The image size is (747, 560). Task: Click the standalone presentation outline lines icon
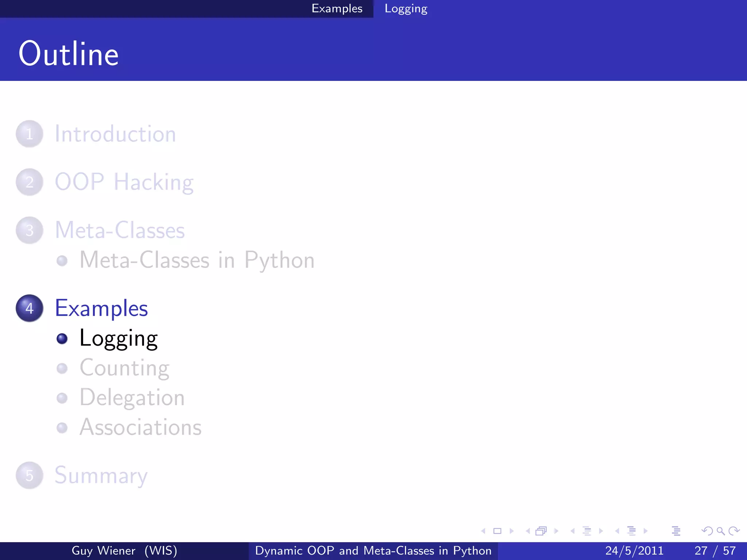coord(676,531)
